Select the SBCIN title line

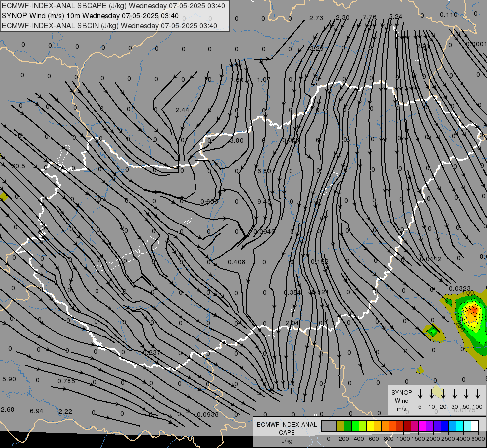[x=109, y=26]
